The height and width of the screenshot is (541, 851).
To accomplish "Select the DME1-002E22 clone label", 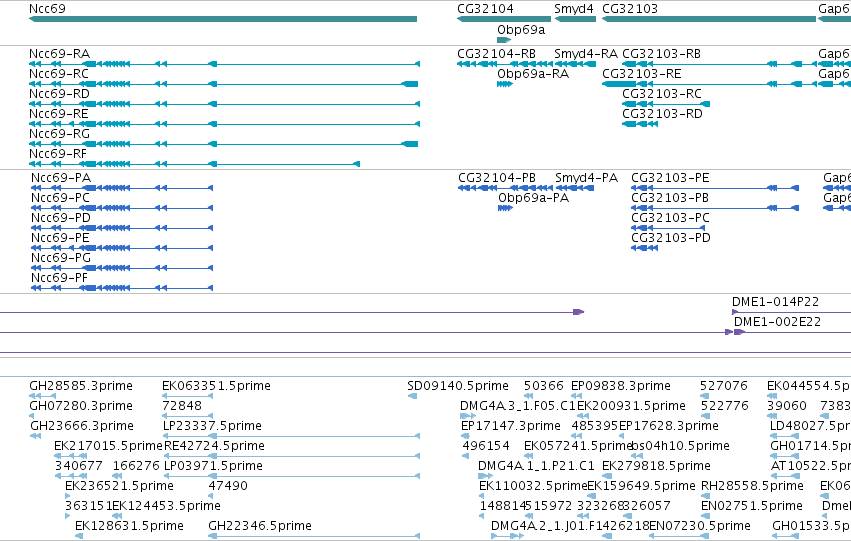I will pos(778,322).
